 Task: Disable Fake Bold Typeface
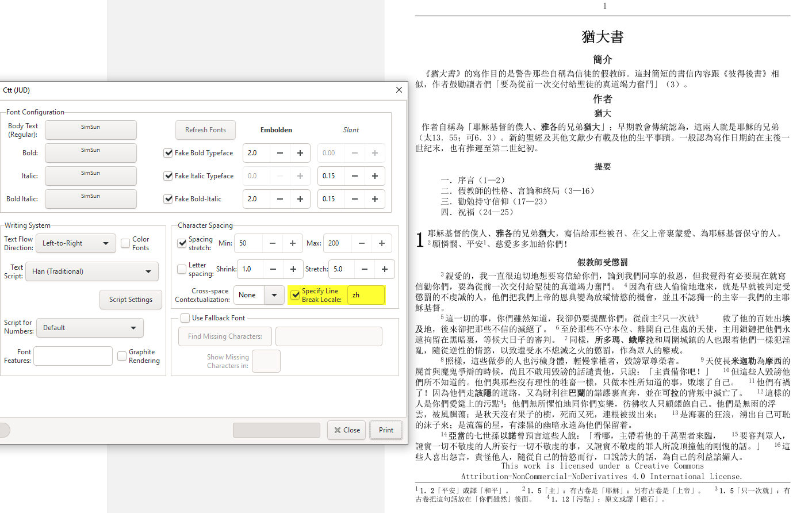[168, 153]
